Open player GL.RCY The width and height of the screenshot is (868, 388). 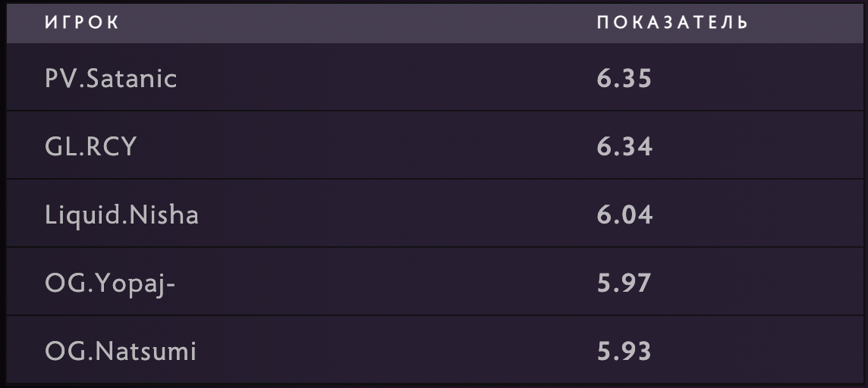[90, 146]
